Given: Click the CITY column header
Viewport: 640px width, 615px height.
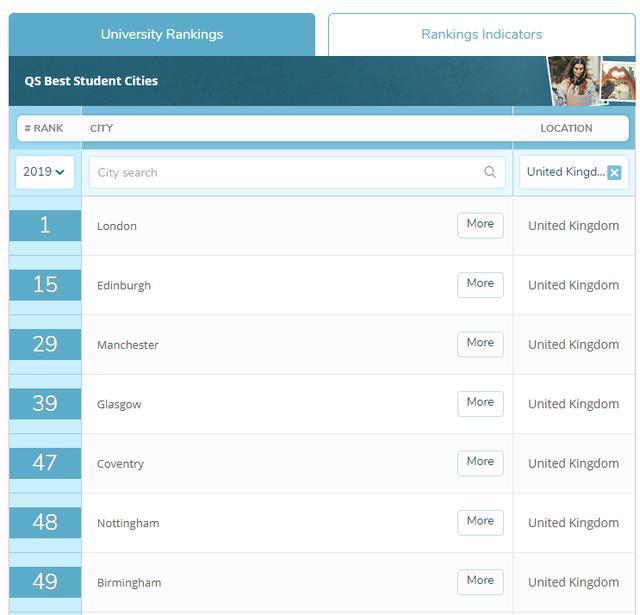Looking at the screenshot, I should click(x=101, y=128).
